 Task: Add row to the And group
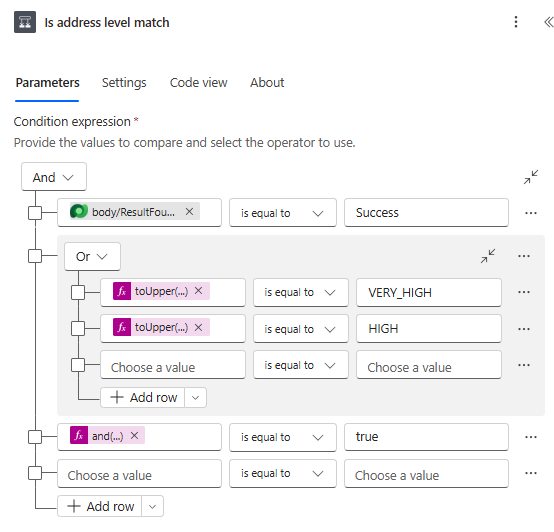coord(100,507)
